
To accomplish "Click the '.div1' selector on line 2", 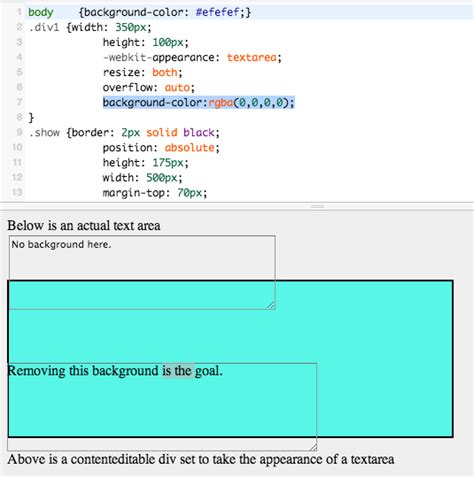I will [x=44, y=27].
